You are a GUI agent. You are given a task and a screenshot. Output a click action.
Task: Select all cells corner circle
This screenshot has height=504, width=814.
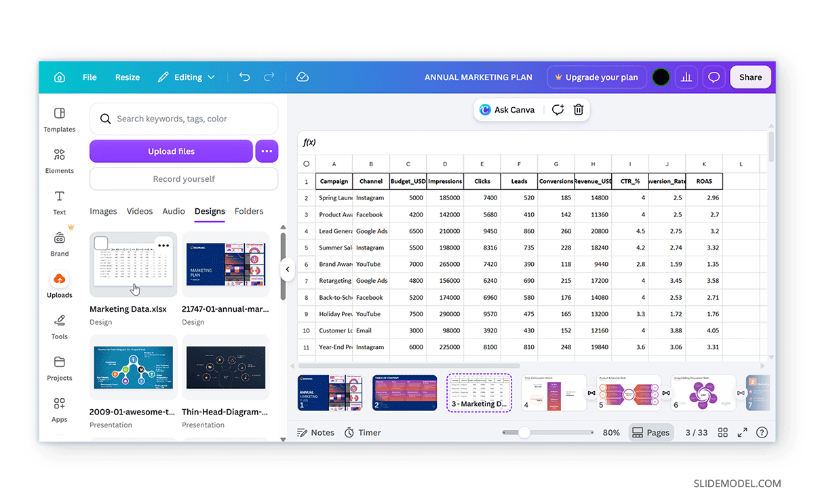coord(306,163)
